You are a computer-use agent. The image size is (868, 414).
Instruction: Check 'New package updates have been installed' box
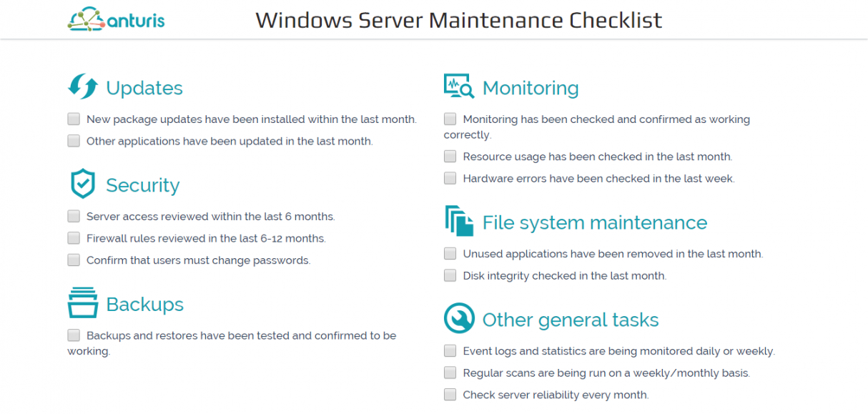(74, 119)
